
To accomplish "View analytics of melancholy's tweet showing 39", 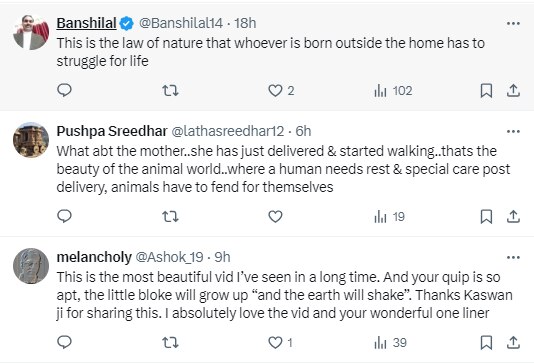I will pyautogui.click(x=390, y=343).
